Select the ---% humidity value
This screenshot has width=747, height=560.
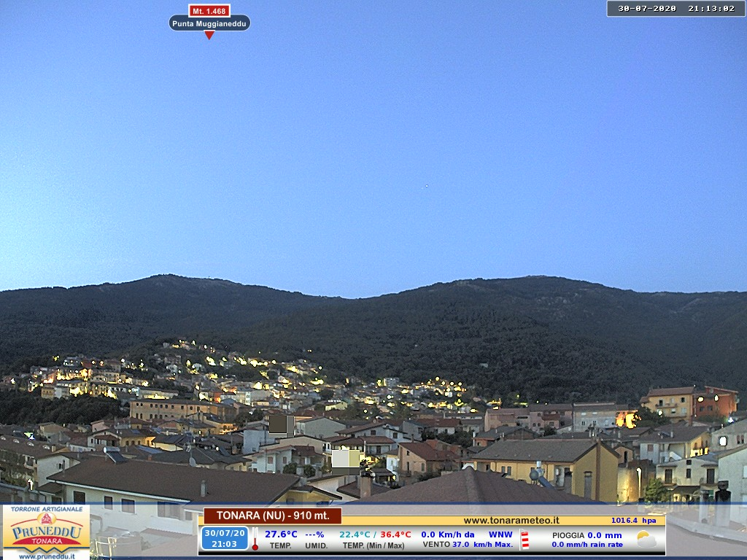(314, 534)
